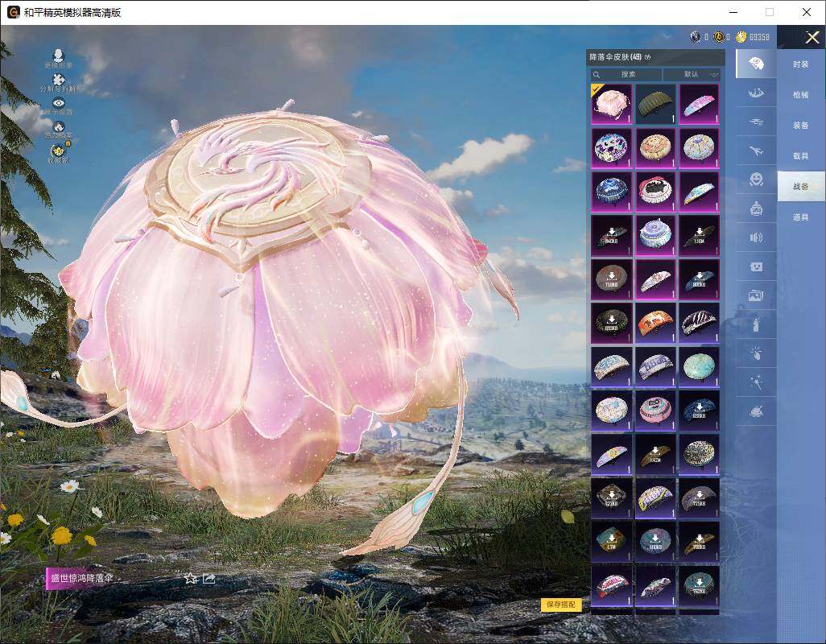
Task: Click the 保存搭配 save button
Action: tap(561, 605)
